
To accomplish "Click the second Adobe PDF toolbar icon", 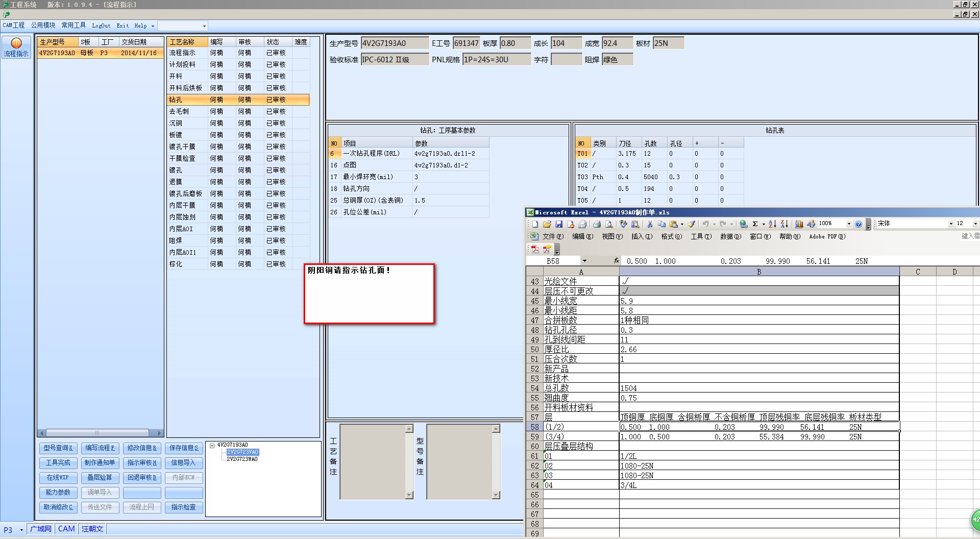I will [547, 249].
